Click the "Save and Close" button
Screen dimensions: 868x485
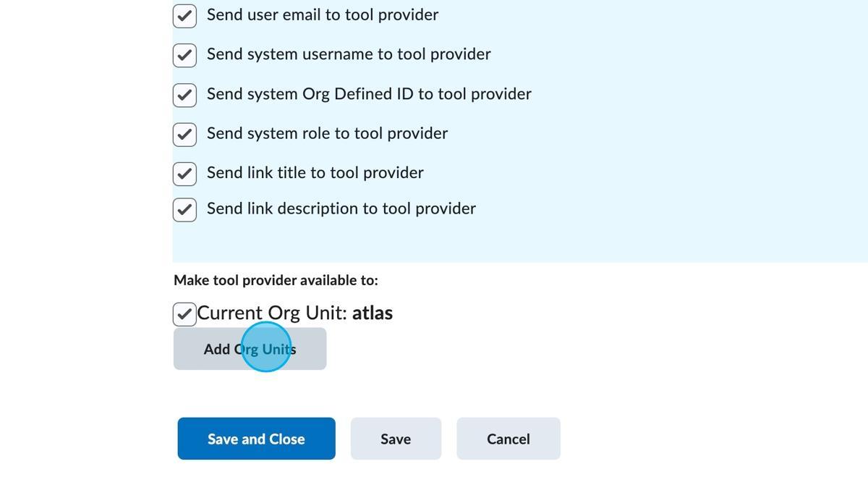coord(256,438)
